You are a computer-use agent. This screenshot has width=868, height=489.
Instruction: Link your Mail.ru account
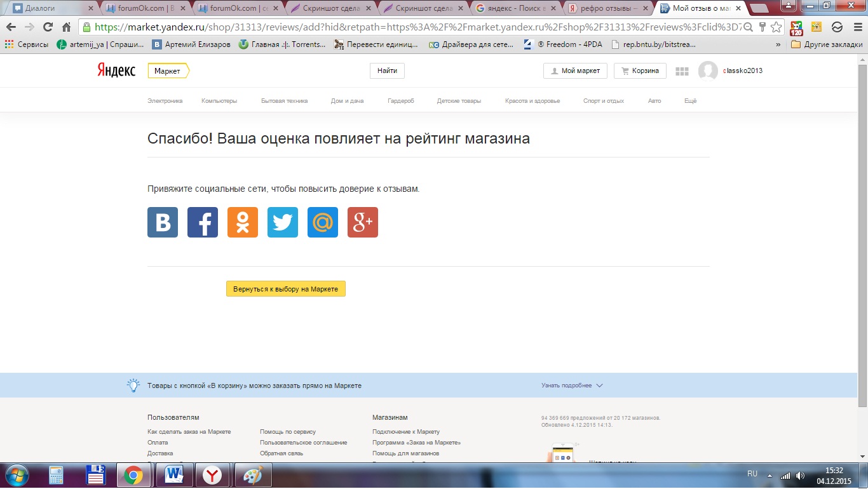[x=323, y=222]
